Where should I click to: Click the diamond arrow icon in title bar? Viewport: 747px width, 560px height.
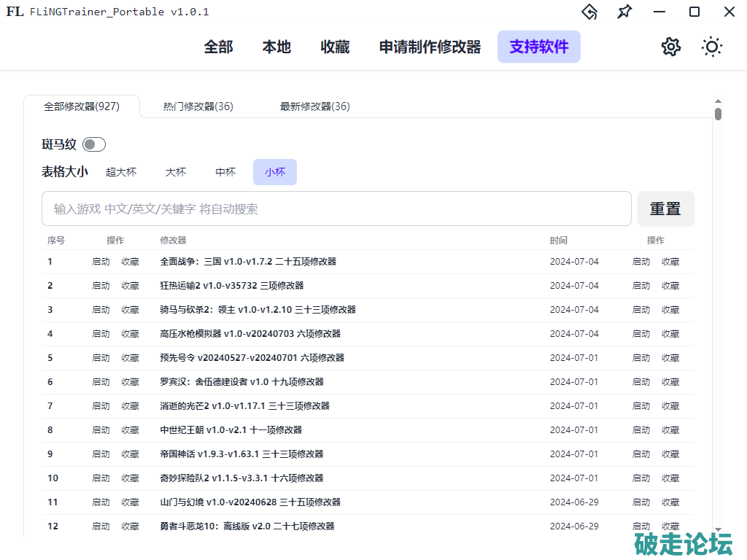(x=589, y=12)
